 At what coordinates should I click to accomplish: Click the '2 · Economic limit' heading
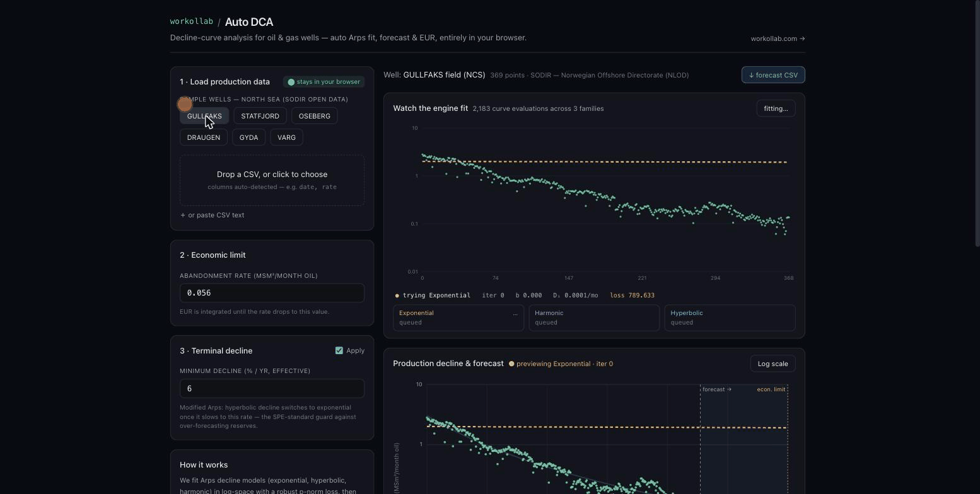coord(213,255)
